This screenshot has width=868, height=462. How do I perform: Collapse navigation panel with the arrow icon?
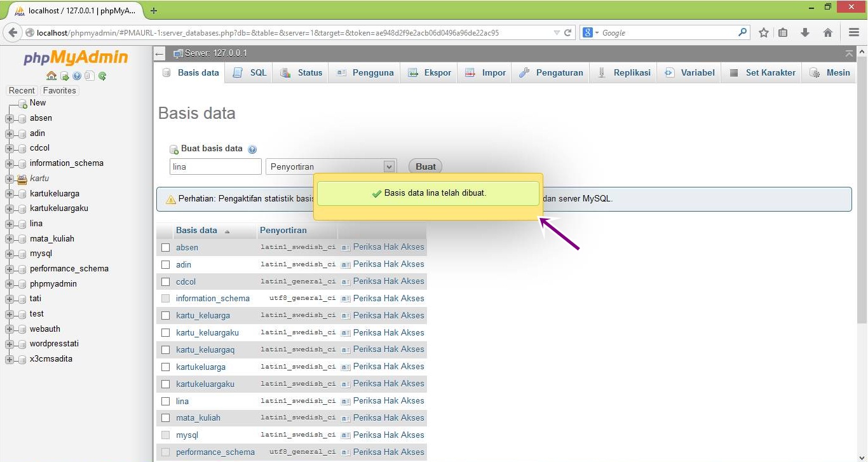[x=160, y=54]
